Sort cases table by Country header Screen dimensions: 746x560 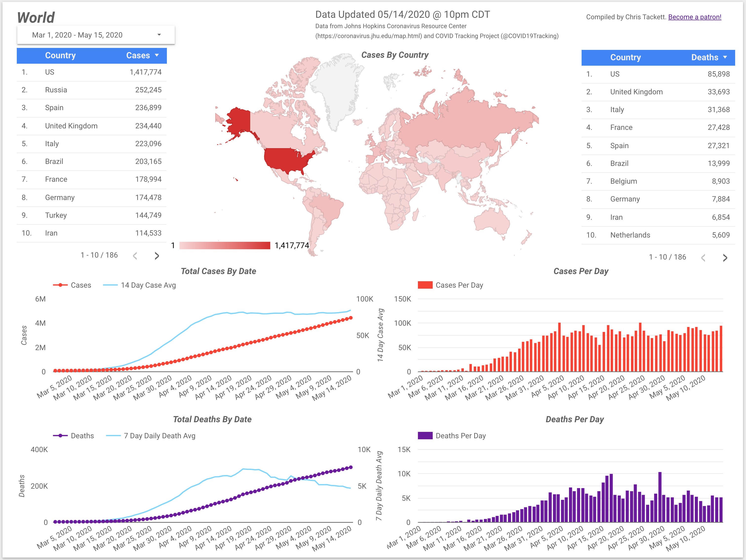(60, 55)
